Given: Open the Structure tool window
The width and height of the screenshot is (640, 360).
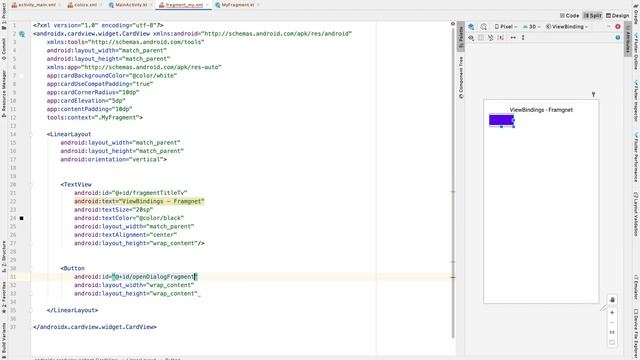Looking at the screenshot, I should coord(4,256).
